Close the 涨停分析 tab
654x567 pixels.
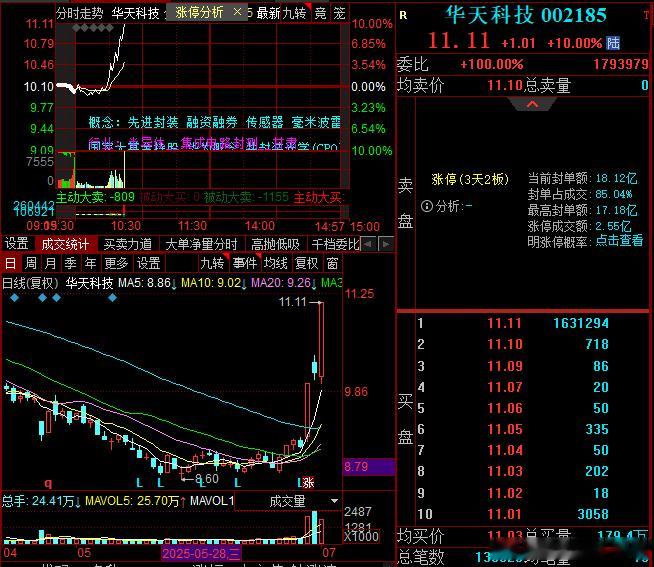[237, 12]
